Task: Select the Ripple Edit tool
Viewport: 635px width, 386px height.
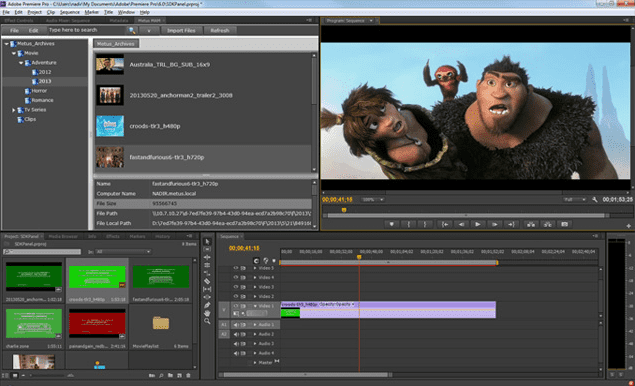Action: (x=207, y=257)
